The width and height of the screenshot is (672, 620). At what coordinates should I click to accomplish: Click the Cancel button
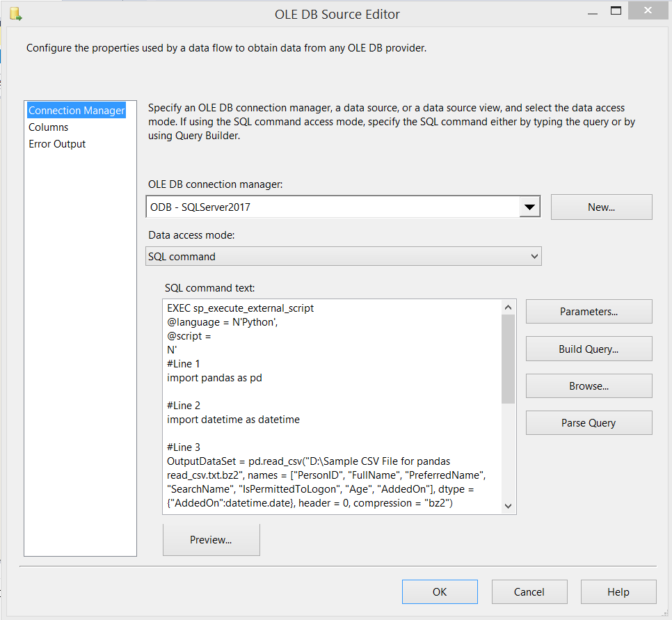(529, 591)
